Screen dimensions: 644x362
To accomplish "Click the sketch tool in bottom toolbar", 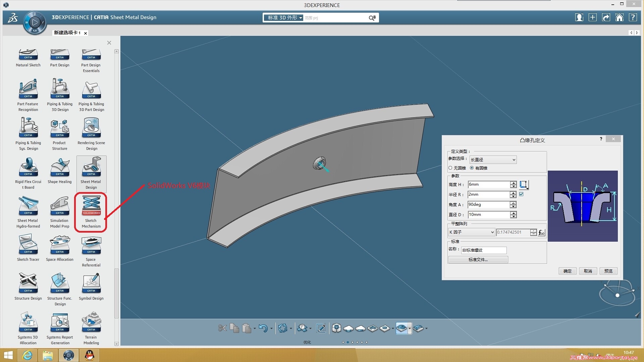I will tap(321, 328).
